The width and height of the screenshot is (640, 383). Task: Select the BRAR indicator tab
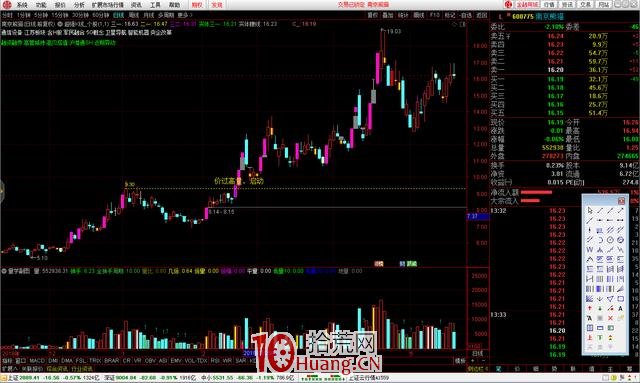point(111,361)
